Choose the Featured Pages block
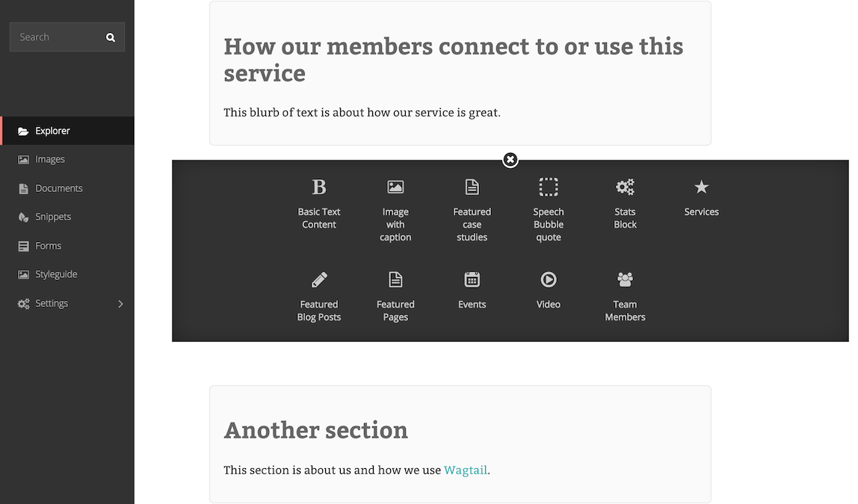The image size is (858, 504). pyautogui.click(x=395, y=296)
